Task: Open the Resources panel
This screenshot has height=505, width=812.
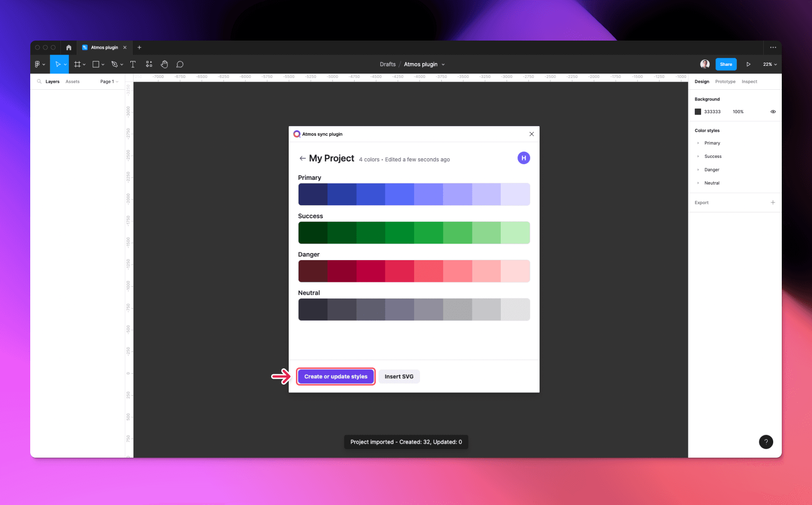Action: [x=149, y=64]
